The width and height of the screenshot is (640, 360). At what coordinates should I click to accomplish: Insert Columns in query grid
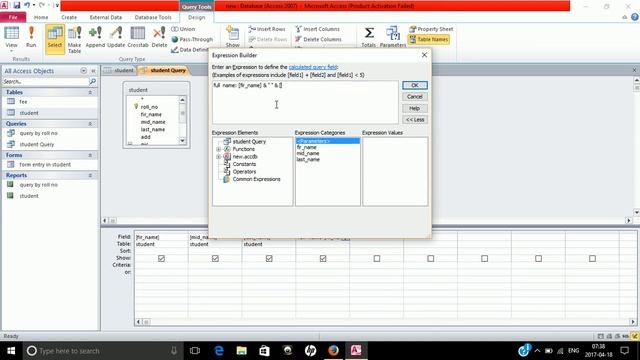pos(317,29)
